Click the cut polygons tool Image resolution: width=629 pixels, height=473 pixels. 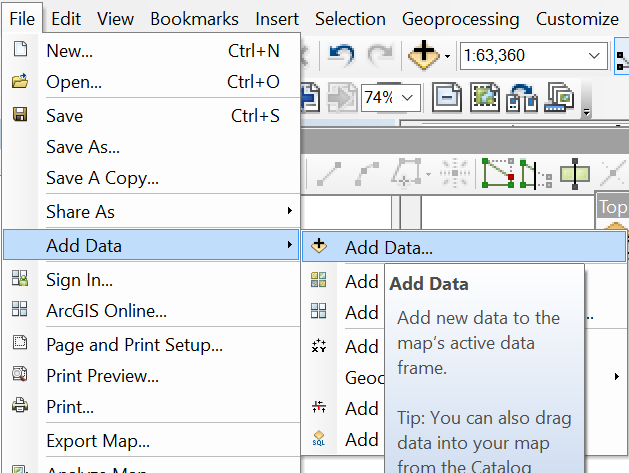(575, 174)
